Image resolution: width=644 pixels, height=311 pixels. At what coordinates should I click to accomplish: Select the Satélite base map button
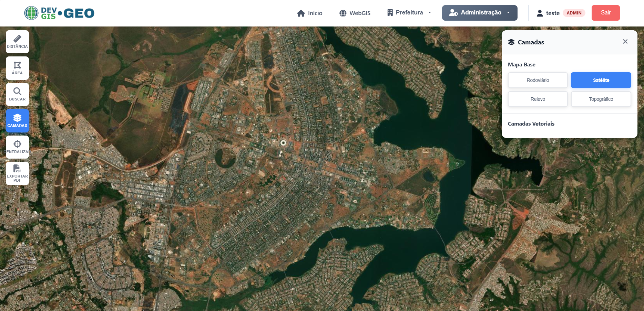click(601, 80)
